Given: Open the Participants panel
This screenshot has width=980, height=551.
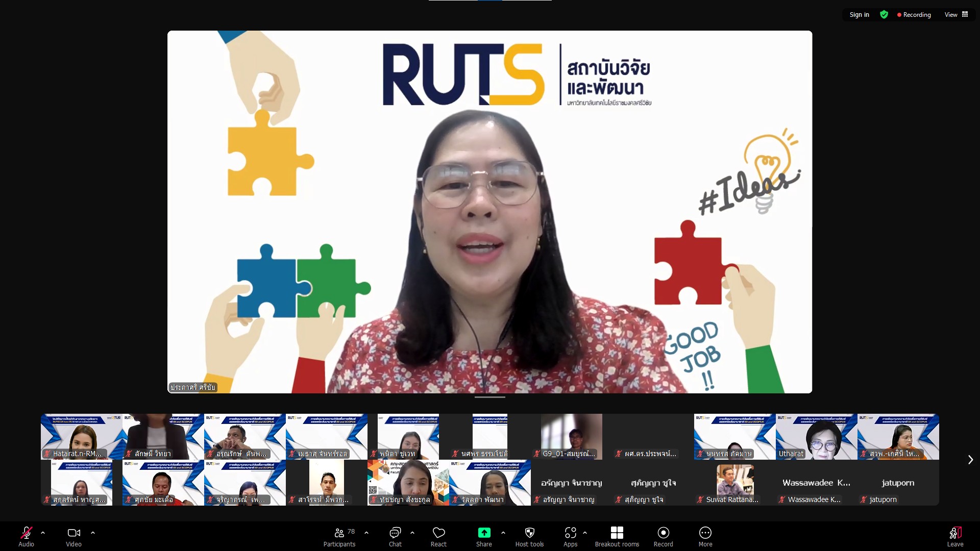Looking at the screenshot, I should click(x=339, y=537).
